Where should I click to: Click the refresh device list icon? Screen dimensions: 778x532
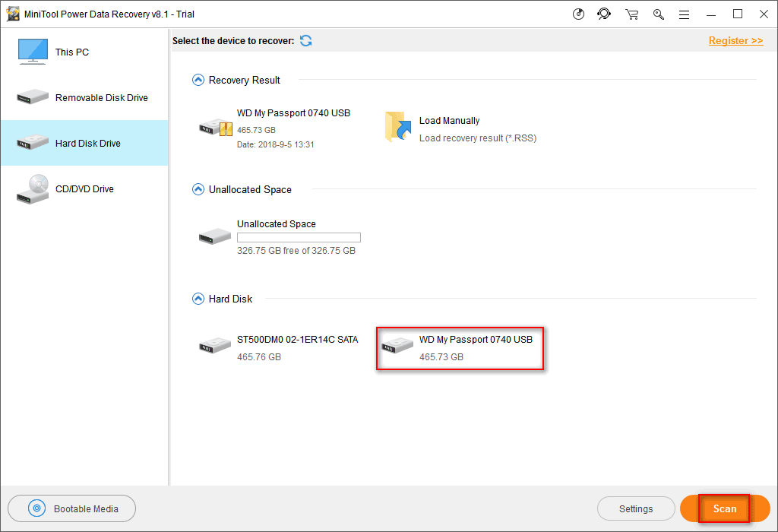click(306, 41)
